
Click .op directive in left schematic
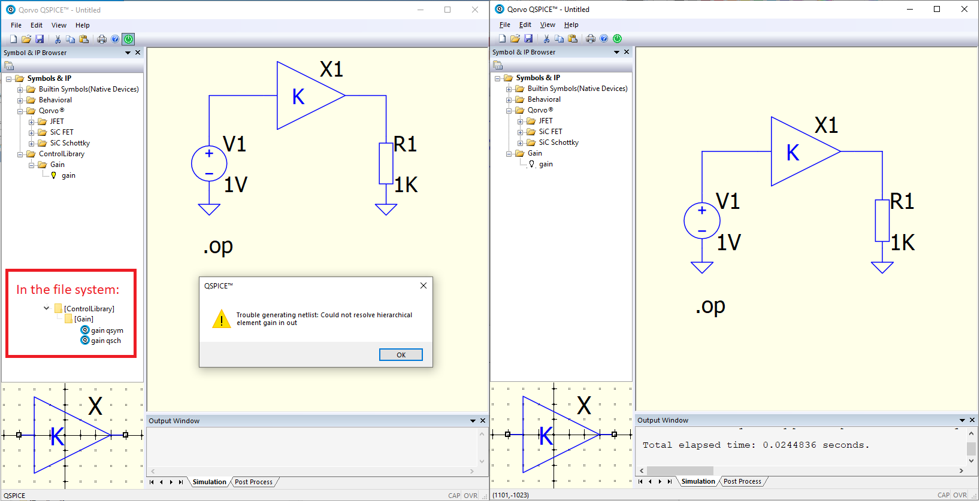coord(217,246)
